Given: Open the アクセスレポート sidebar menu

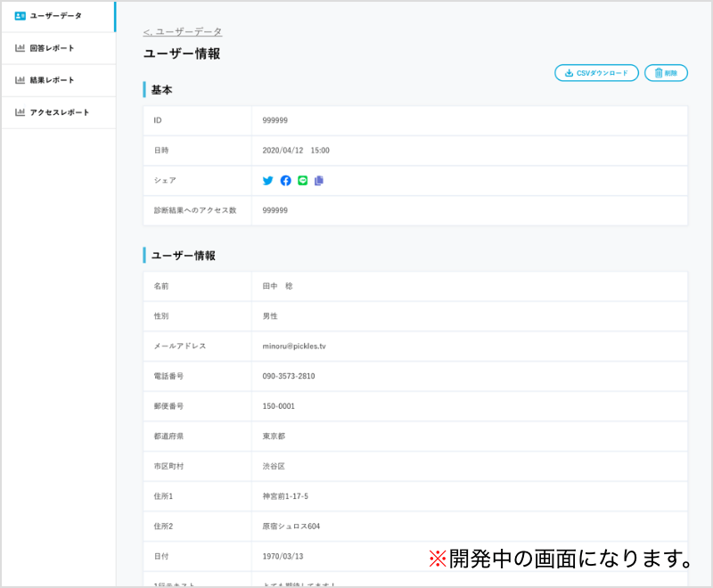Looking at the screenshot, I should [58, 112].
